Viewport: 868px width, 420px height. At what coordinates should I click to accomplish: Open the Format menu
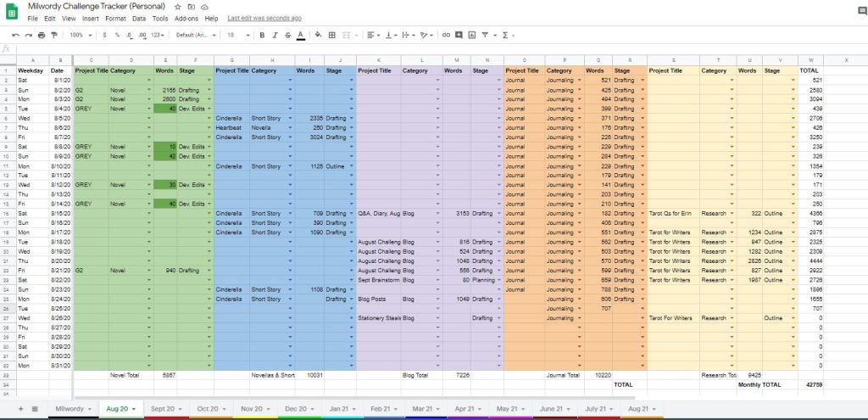click(115, 18)
